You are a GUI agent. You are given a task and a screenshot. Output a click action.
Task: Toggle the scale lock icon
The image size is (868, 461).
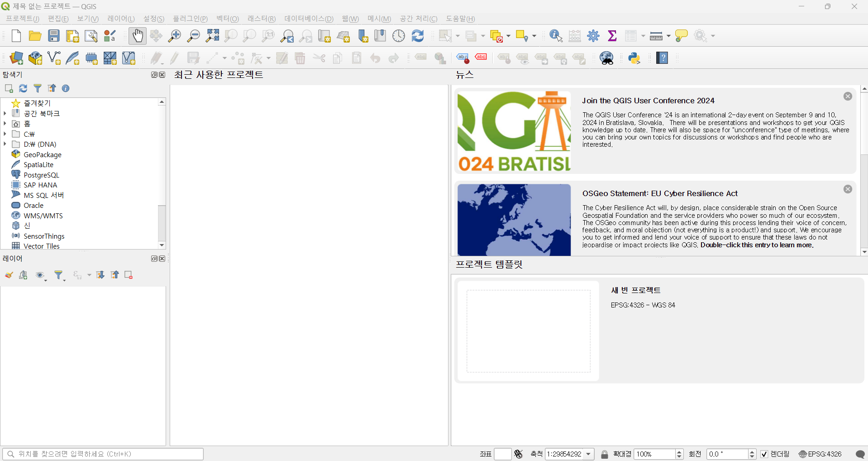[x=605, y=454]
